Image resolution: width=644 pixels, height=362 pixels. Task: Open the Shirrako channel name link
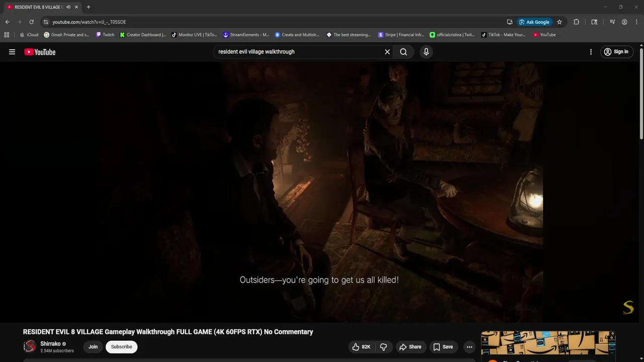(x=50, y=344)
